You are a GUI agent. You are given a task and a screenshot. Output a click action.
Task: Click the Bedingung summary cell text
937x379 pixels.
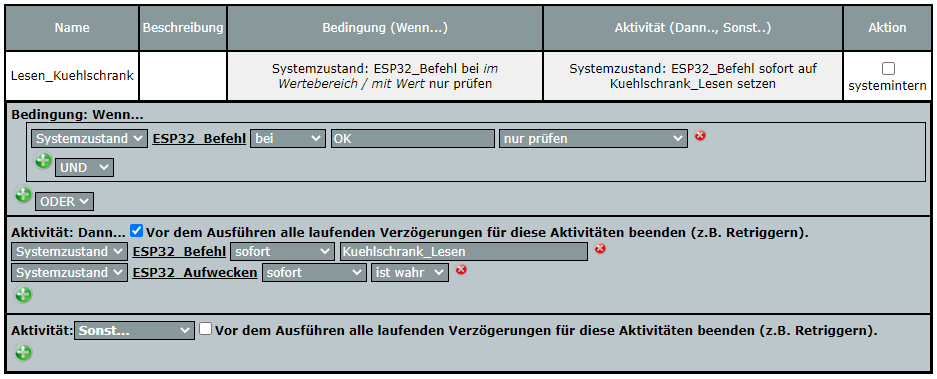[x=385, y=76]
